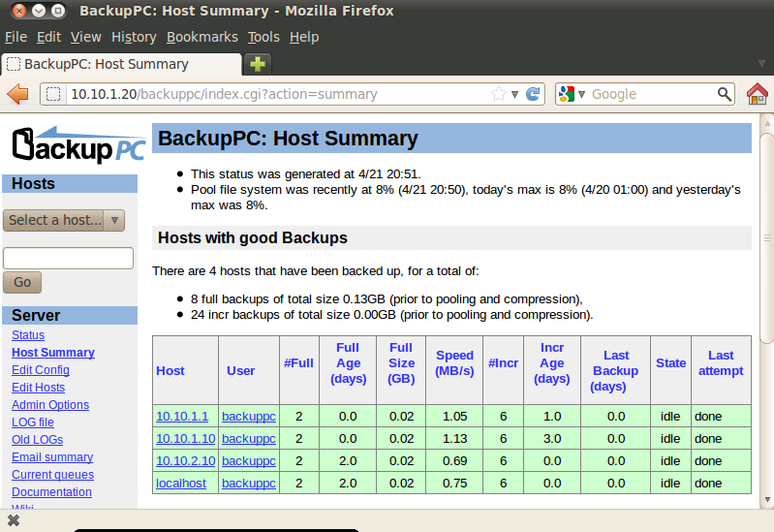The width and height of the screenshot is (774, 532).
Task: Open the Tools menu
Action: click(263, 37)
